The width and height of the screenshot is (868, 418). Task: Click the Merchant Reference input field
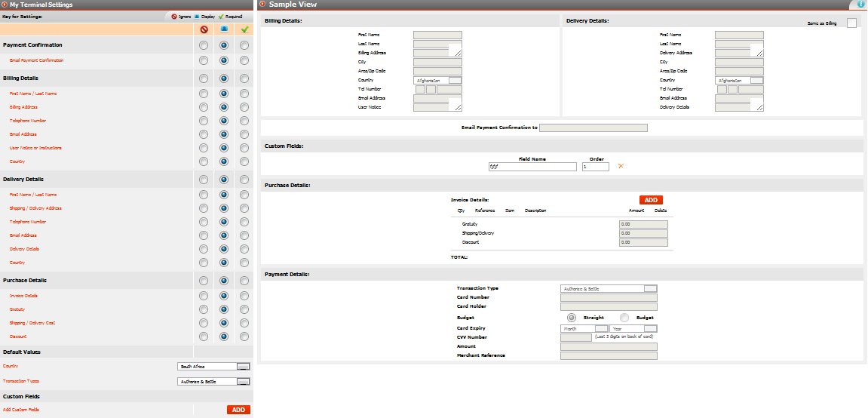pos(609,355)
